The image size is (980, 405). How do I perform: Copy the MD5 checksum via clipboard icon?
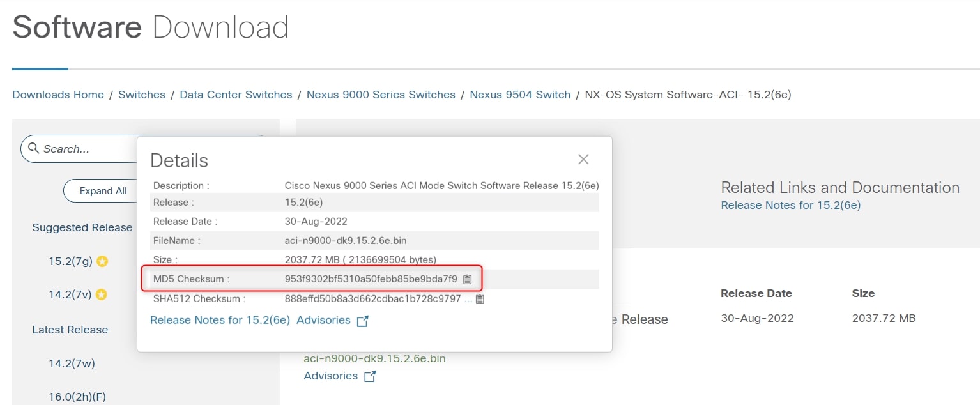click(467, 279)
